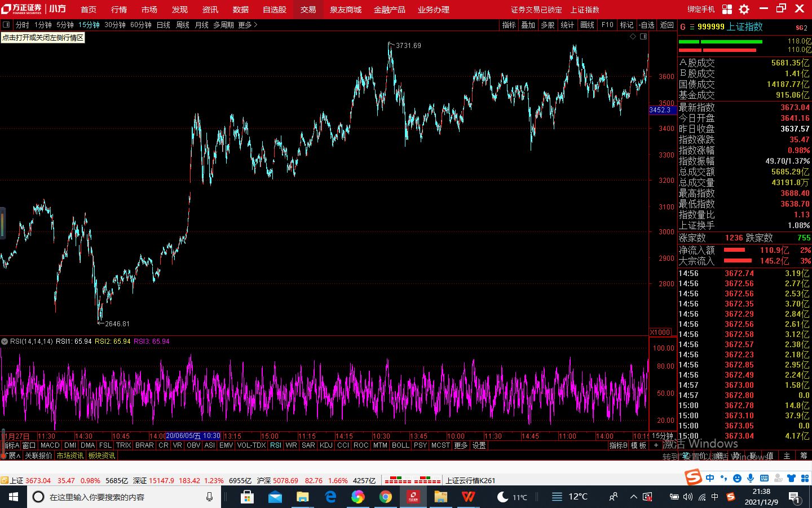The height and width of the screenshot is (508, 812).
Task: Select 1分钟 period
Action: click(43, 25)
